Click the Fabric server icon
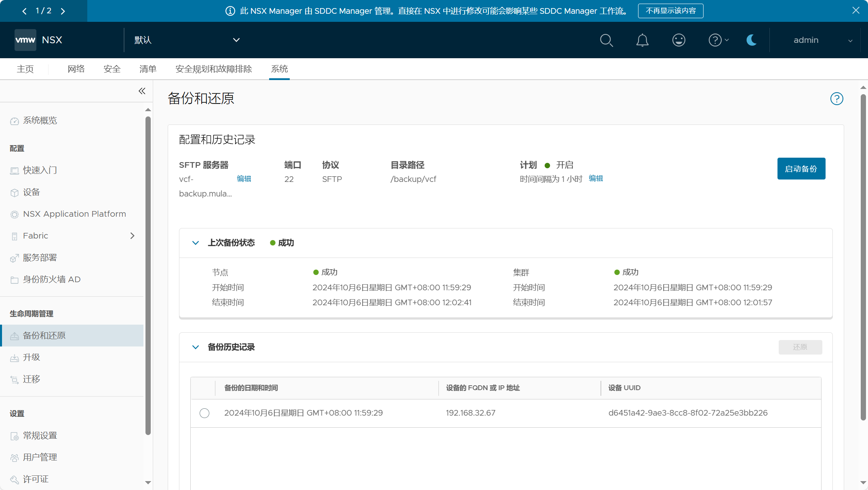The width and height of the screenshot is (868, 490). click(15, 236)
